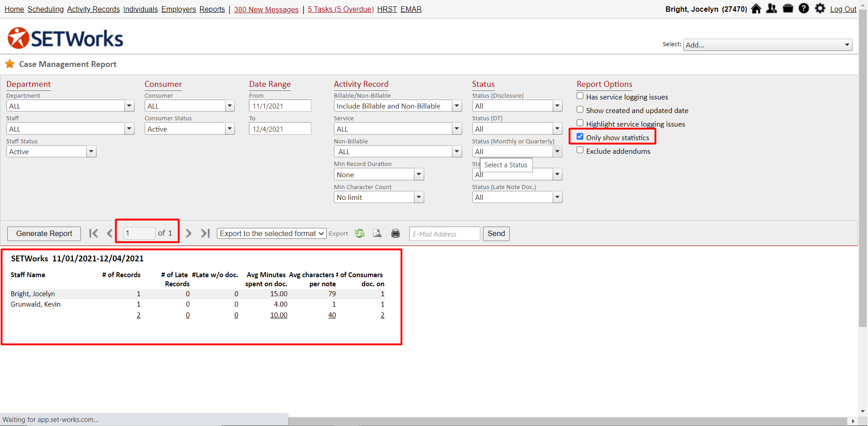Click the print preview icon
The width and height of the screenshot is (868, 426).
tap(377, 233)
